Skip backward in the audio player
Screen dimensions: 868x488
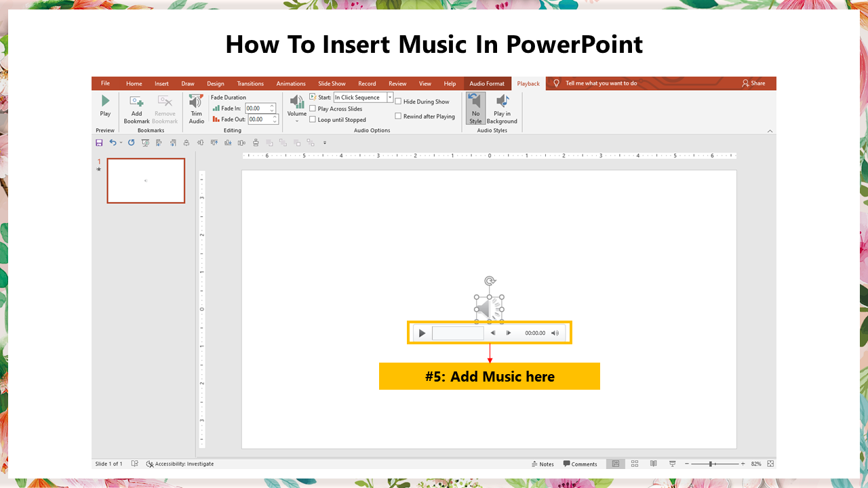point(493,333)
